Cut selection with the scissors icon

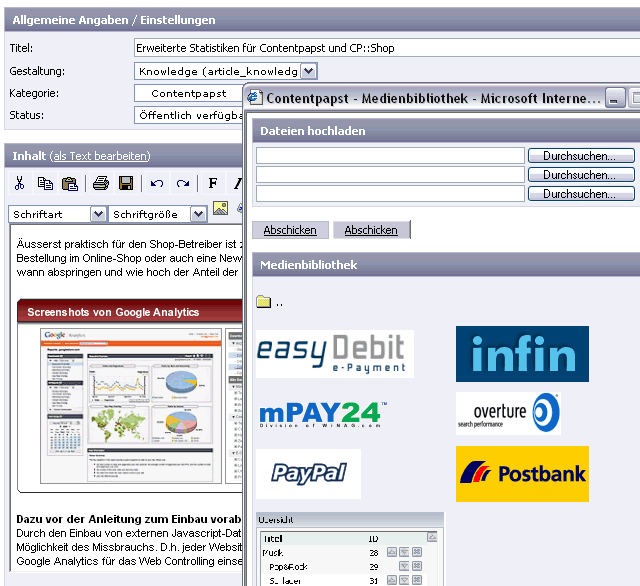(x=19, y=183)
